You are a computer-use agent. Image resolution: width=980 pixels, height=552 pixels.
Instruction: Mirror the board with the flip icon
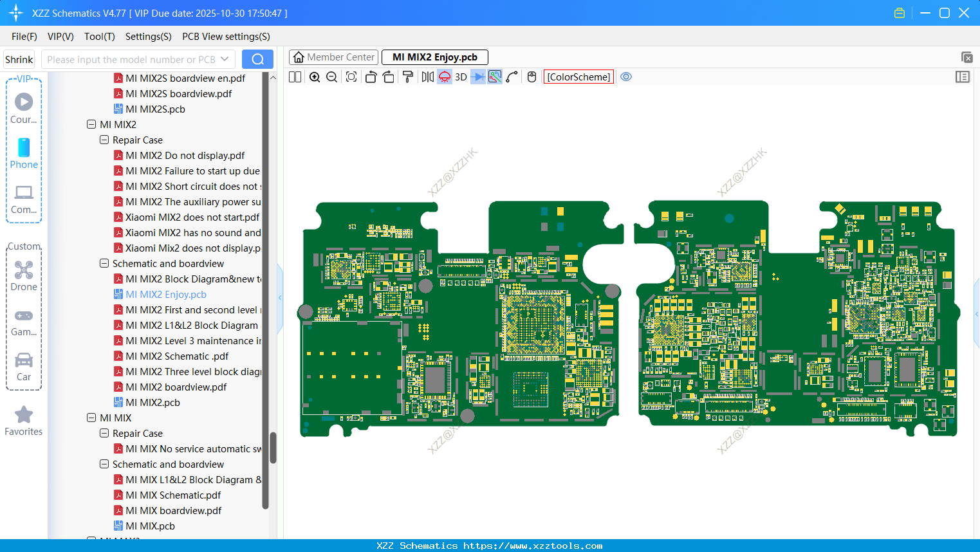point(427,77)
